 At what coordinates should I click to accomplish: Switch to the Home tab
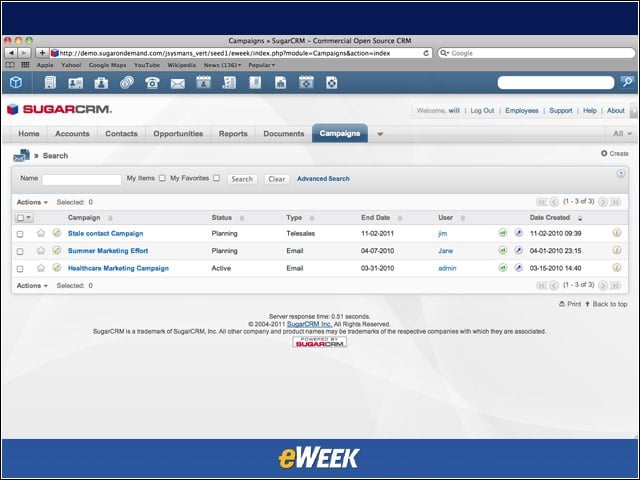[x=29, y=133]
